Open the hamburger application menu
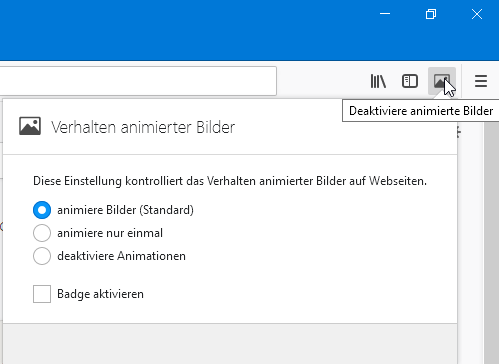The image size is (499, 364). (x=481, y=81)
